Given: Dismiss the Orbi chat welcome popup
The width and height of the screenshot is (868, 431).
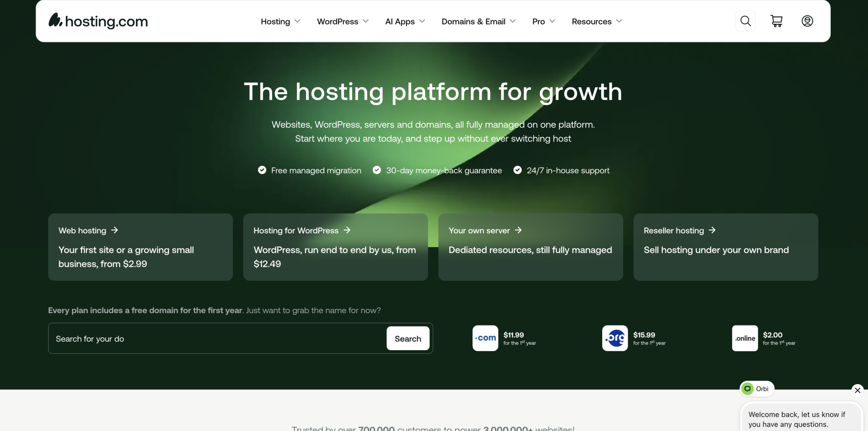Looking at the screenshot, I should point(857,390).
